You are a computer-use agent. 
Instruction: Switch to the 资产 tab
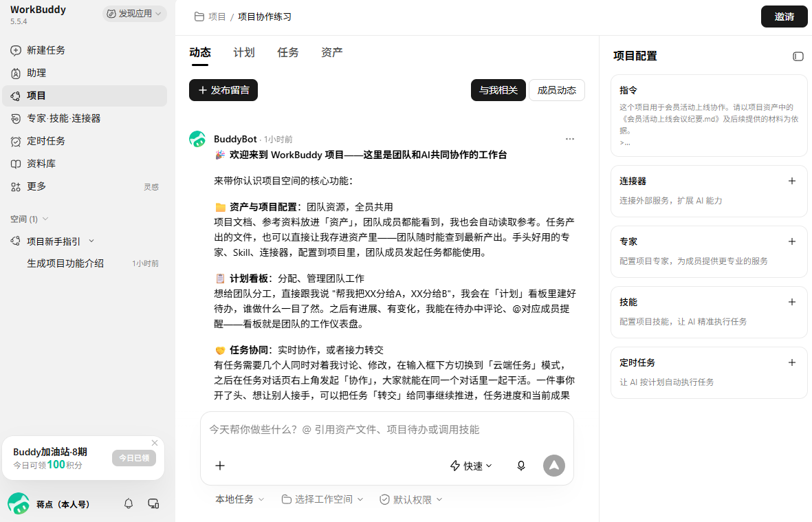(332, 52)
